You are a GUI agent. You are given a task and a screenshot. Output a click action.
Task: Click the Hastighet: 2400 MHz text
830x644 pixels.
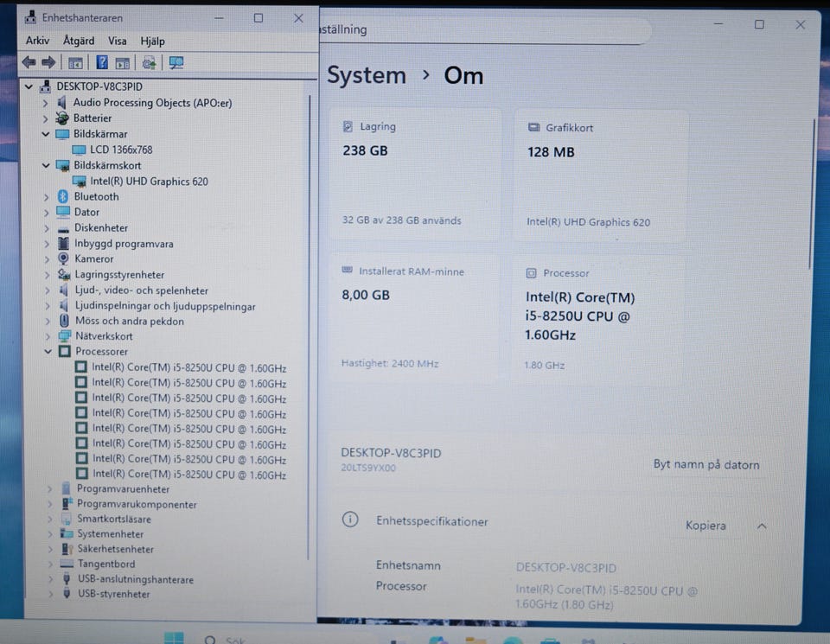pos(390,364)
